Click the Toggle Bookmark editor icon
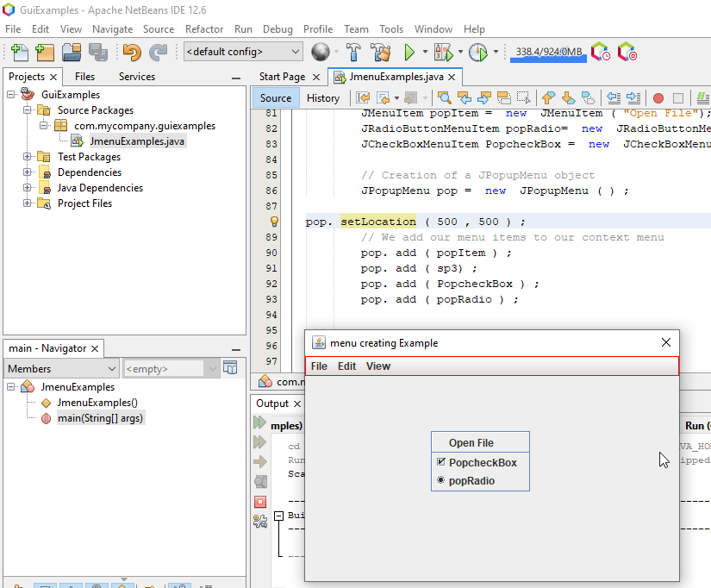This screenshot has width=711, height=588. click(589, 97)
